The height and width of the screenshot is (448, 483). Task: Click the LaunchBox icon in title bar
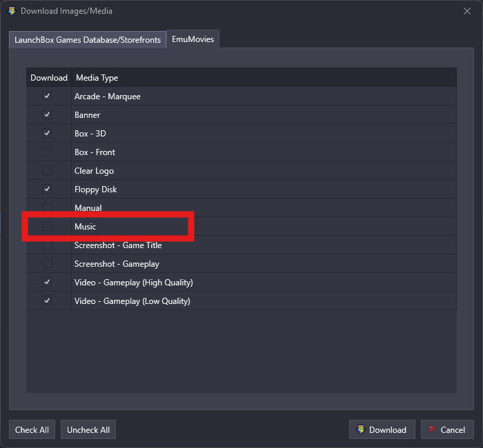[x=12, y=11]
